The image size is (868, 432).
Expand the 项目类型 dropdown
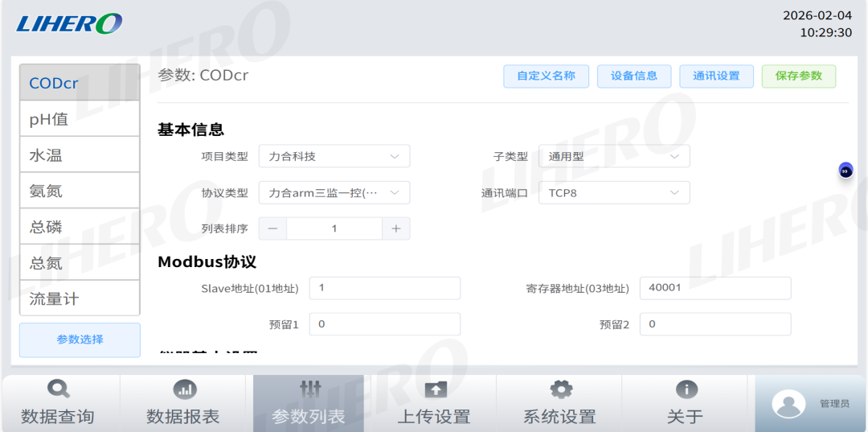[334, 156]
